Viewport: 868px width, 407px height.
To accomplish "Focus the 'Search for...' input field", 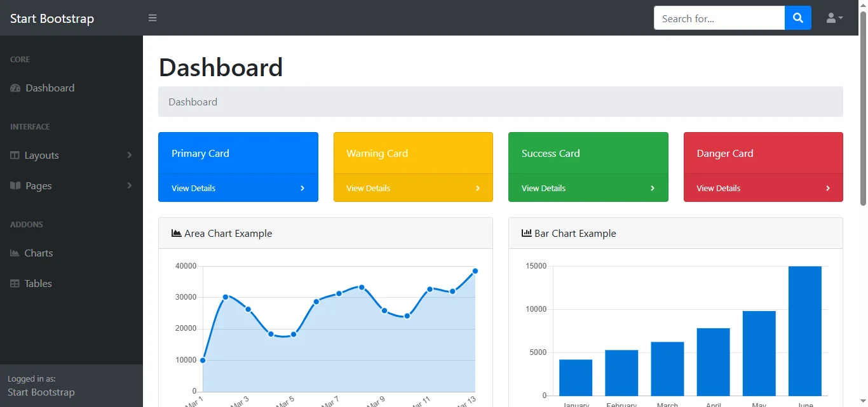I will tap(719, 18).
